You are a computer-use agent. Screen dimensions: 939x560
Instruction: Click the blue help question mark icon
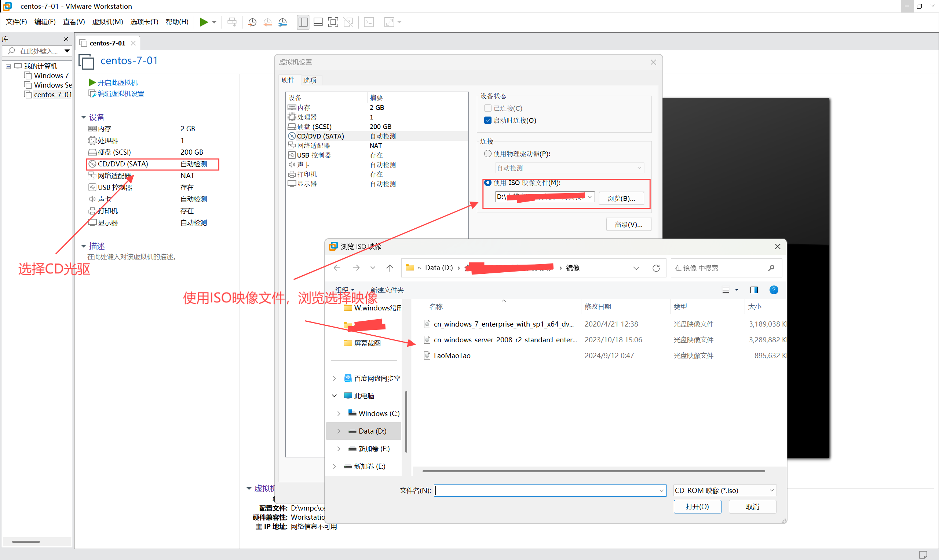(774, 290)
